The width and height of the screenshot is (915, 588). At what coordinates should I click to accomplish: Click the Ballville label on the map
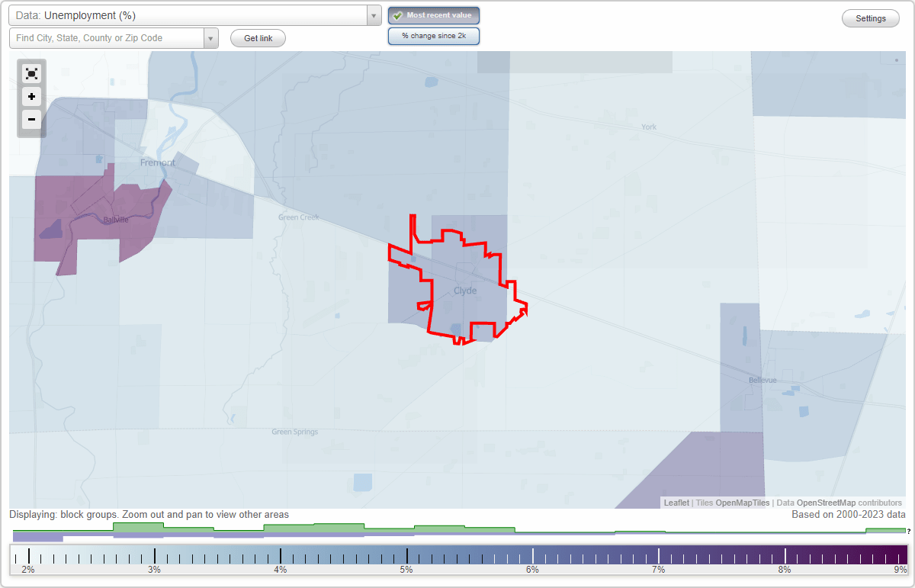116,220
